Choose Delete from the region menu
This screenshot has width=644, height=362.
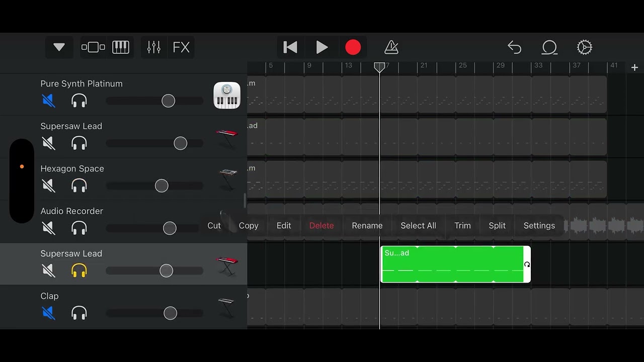click(x=321, y=226)
